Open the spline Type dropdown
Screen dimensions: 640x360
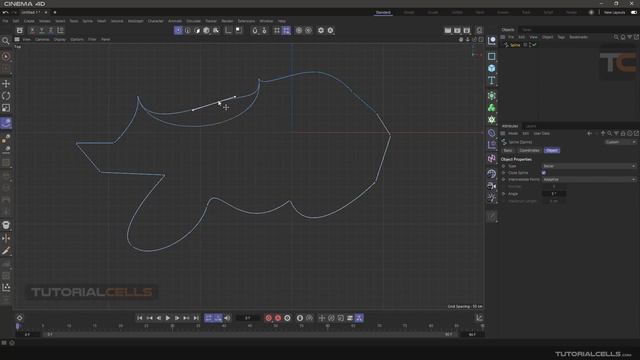589,166
